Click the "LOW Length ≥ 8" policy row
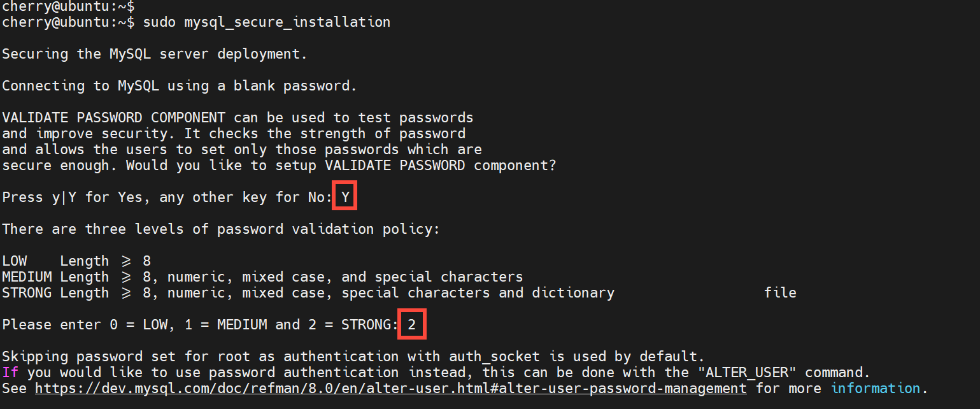Viewport: 980px width, 409px height. (76, 261)
